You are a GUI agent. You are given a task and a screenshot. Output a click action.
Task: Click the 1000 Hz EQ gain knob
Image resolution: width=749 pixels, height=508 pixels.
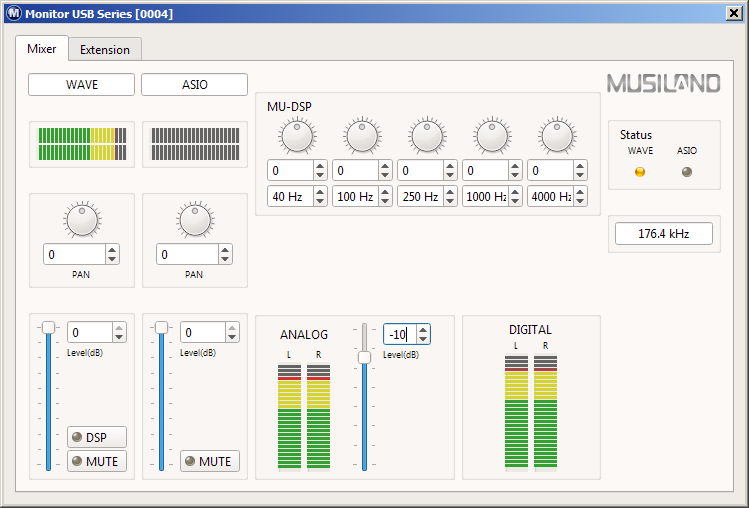492,136
